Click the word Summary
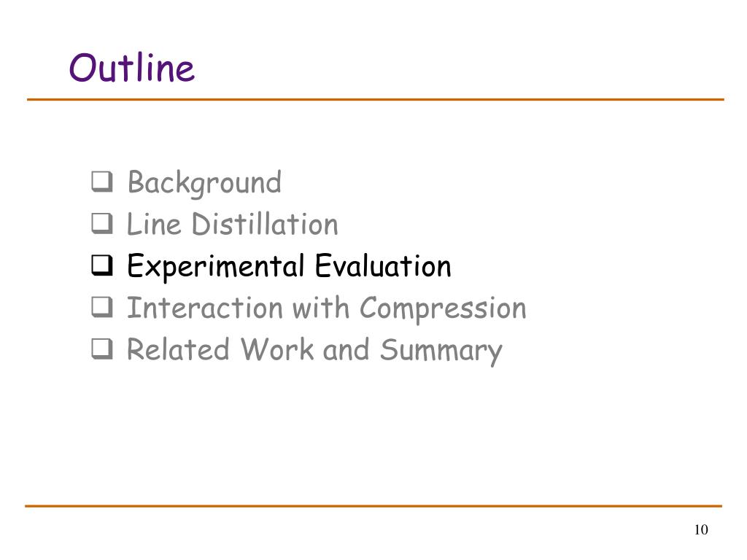 (x=441, y=351)
